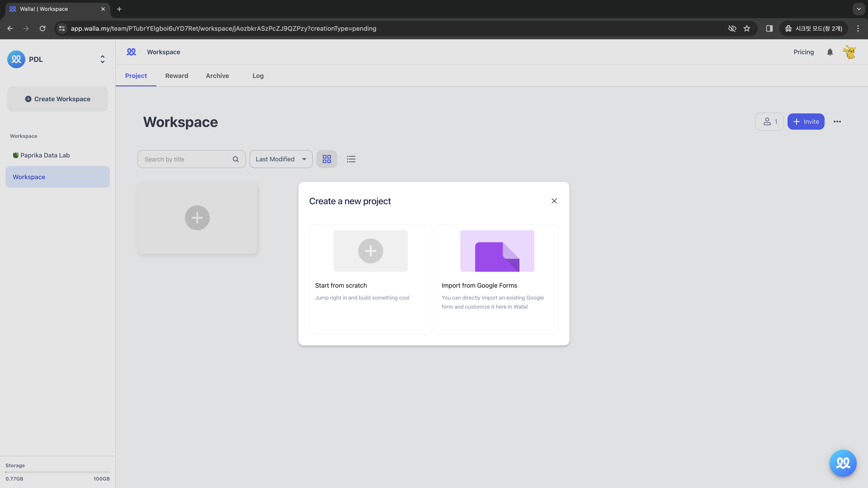Click the browser back arrow
This screenshot has height=488, width=868.
click(10, 29)
